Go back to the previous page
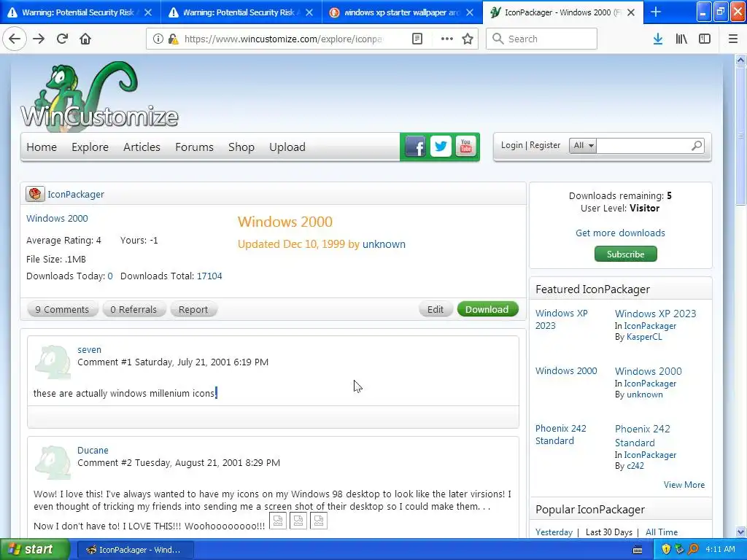 pos(15,39)
